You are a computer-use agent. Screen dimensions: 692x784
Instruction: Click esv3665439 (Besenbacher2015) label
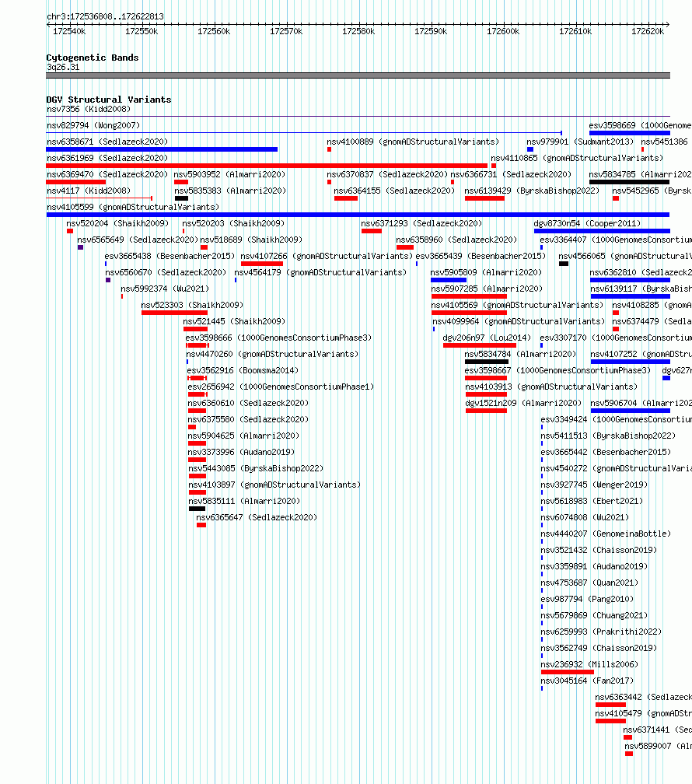point(481,256)
